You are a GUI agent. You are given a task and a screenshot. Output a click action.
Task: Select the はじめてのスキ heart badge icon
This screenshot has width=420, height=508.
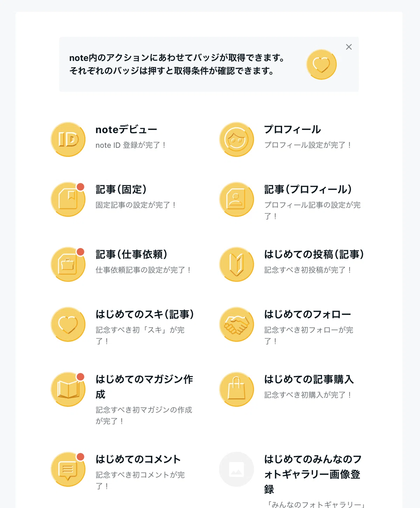[x=68, y=324]
